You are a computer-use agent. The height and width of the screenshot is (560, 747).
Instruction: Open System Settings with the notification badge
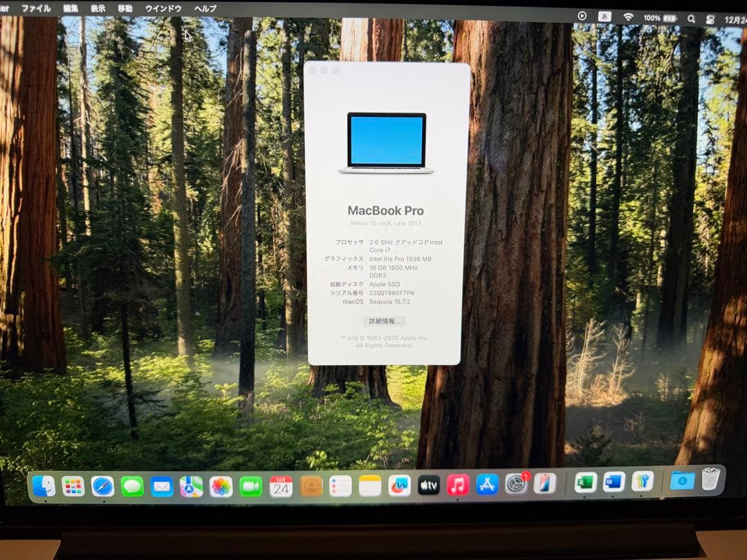pyautogui.click(x=517, y=484)
